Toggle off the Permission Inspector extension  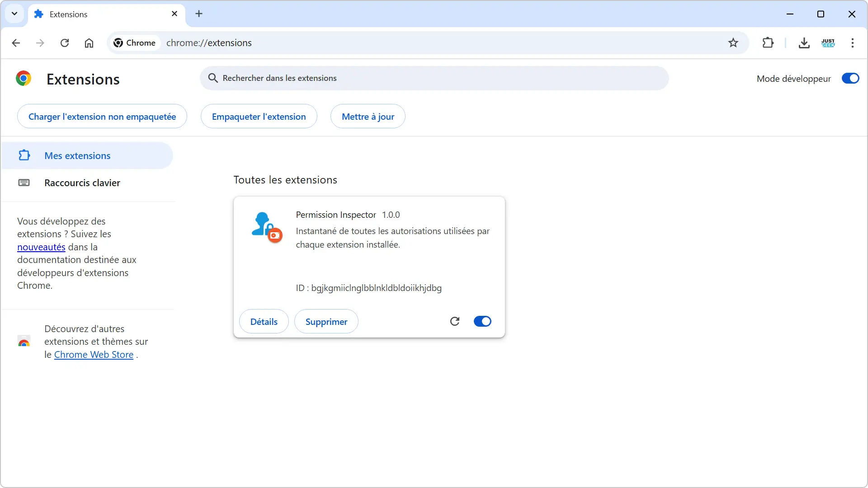[482, 321]
